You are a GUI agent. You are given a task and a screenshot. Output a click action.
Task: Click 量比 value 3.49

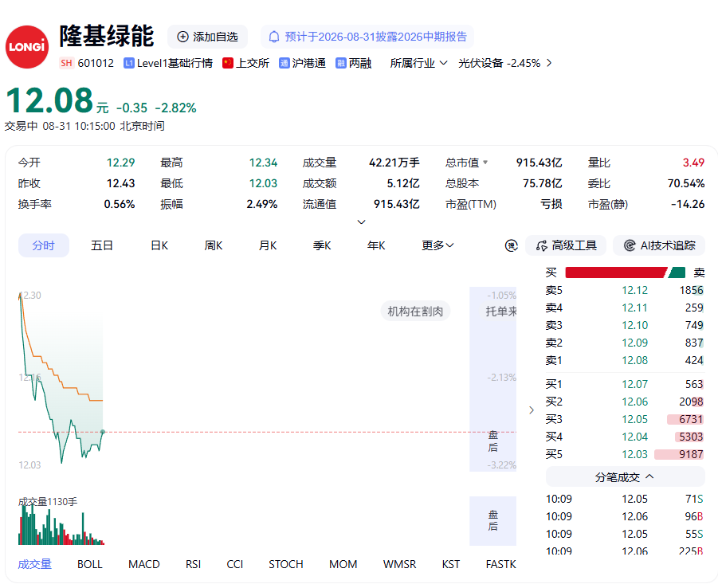pos(693,163)
